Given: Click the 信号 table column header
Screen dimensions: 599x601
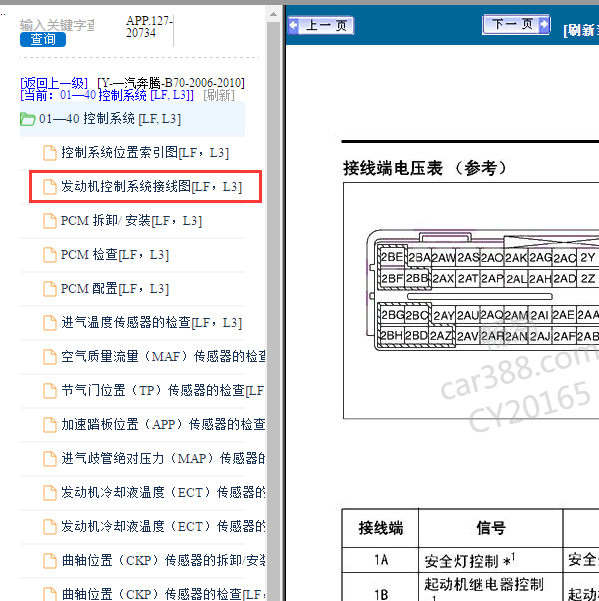Looking at the screenshot, I should (491, 528).
